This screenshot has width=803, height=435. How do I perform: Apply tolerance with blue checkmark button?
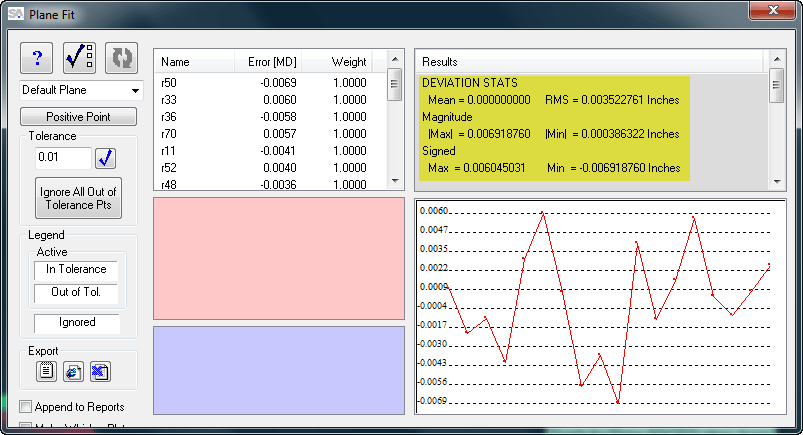tap(105, 158)
